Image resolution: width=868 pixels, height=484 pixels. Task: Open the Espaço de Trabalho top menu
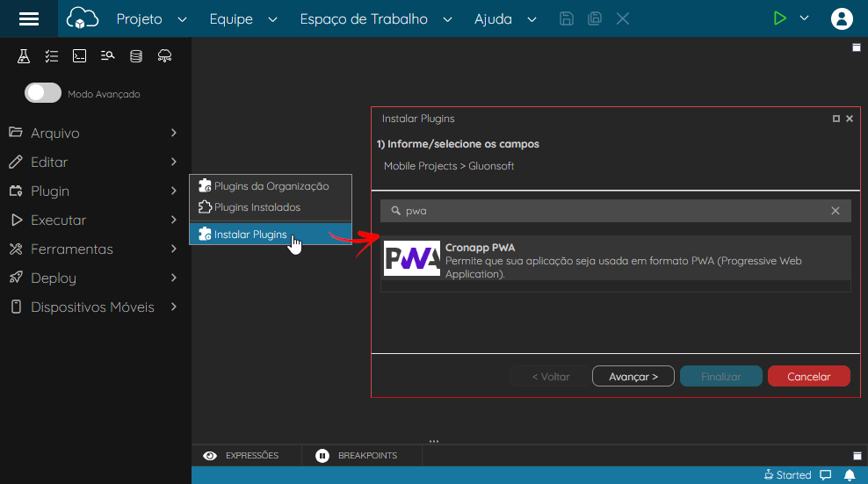coord(376,18)
